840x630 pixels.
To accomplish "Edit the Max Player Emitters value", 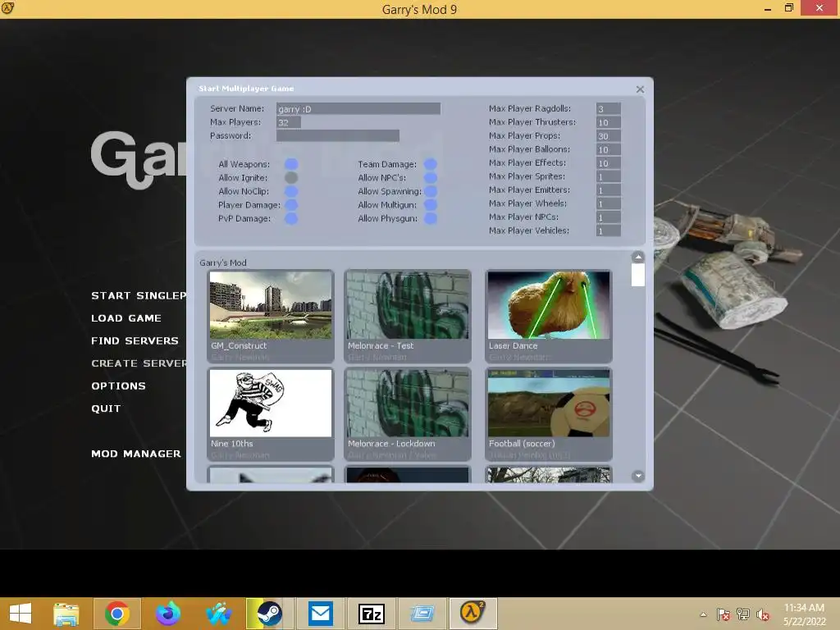I will 609,189.
